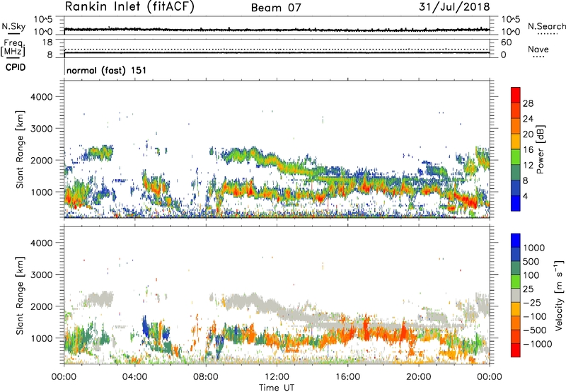Click the 'Rankin Inlet (fitACF)' plot title

[x=129, y=7]
